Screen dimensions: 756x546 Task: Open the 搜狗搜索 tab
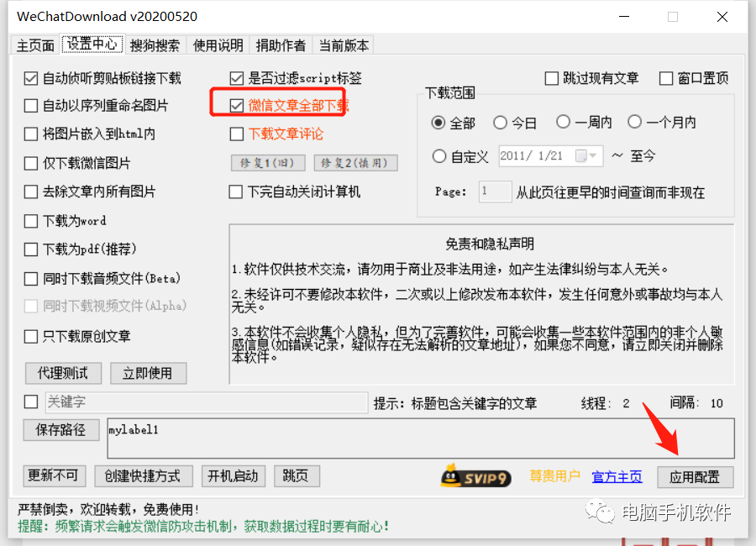pos(155,45)
